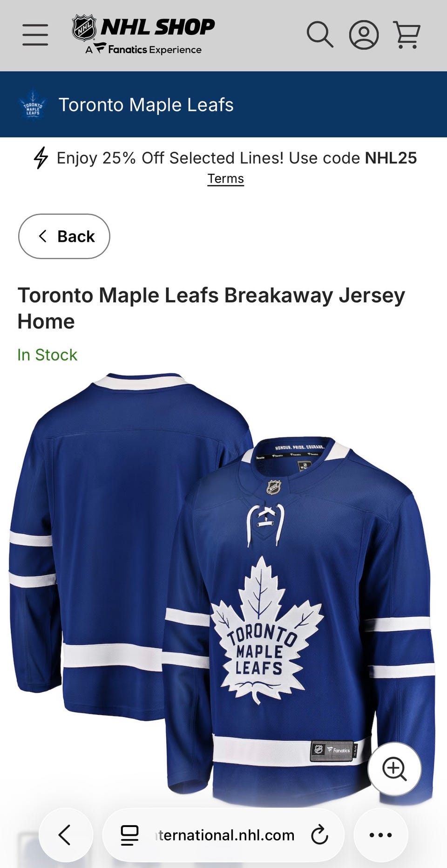Tap the international.nhl.com address field

point(224,835)
